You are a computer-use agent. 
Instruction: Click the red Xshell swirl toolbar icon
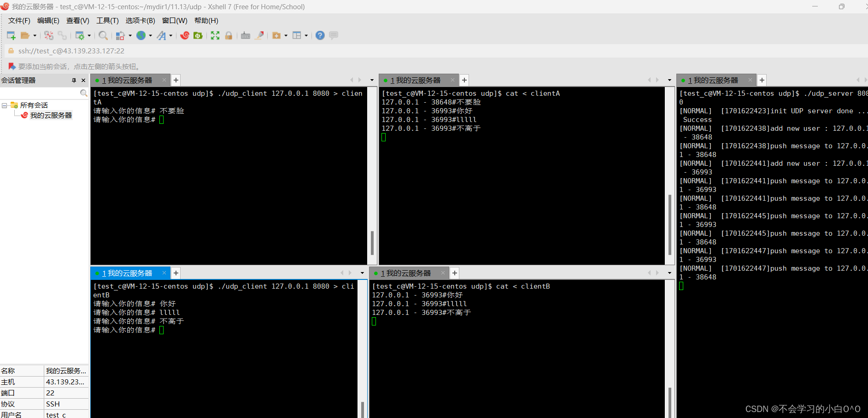tap(185, 35)
